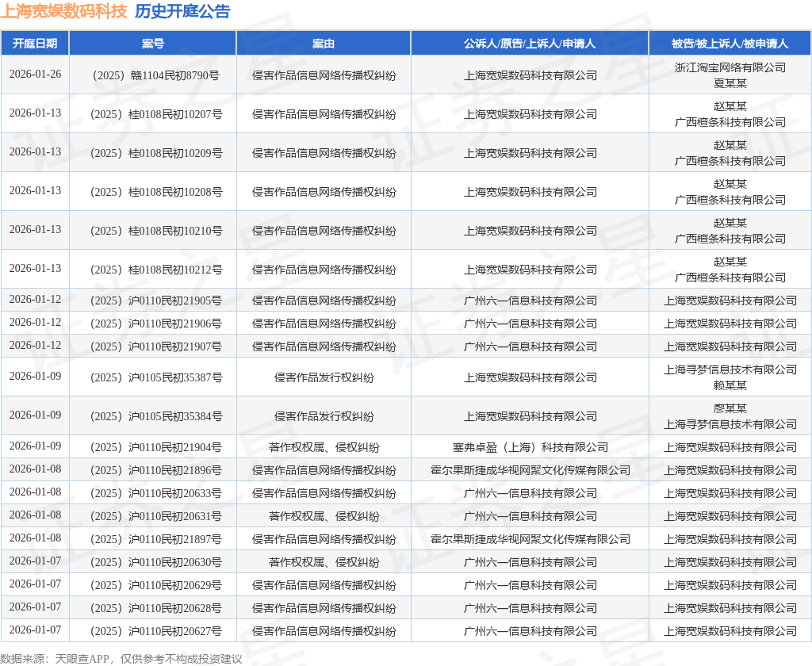Click 广西檀条科技有限公司 in the 10212号 row
Image resolution: width=812 pixels, height=666 pixels.
[730, 277]
